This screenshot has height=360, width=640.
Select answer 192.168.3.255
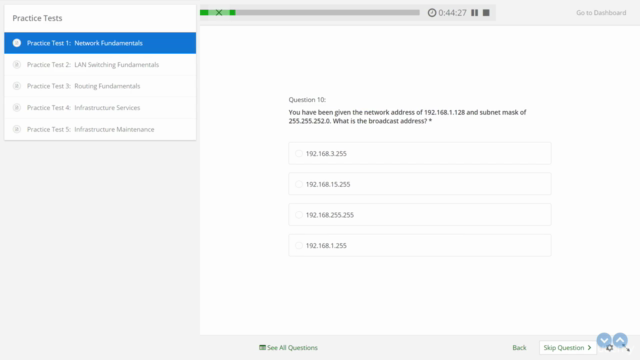tap(420, 153)
